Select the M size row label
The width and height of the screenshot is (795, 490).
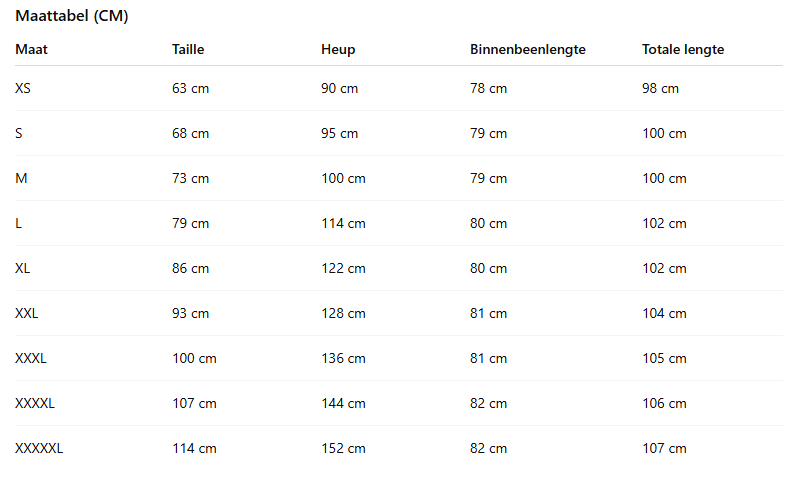click(x=21, y=178)
